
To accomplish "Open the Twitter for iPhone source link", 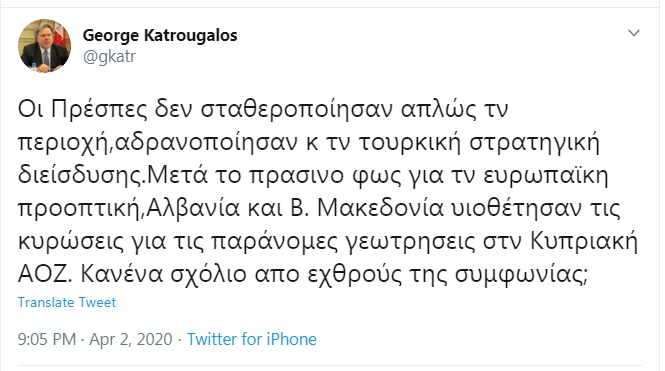I will [x=252, y=339].
